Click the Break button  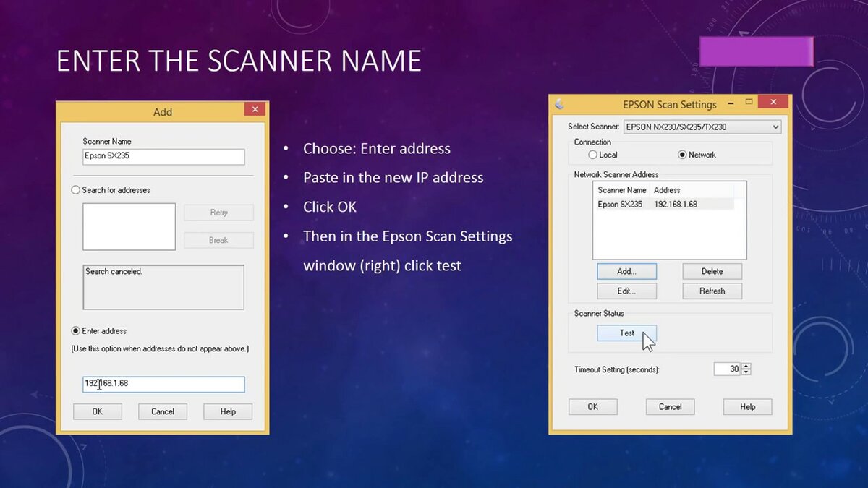pos(218,240)
